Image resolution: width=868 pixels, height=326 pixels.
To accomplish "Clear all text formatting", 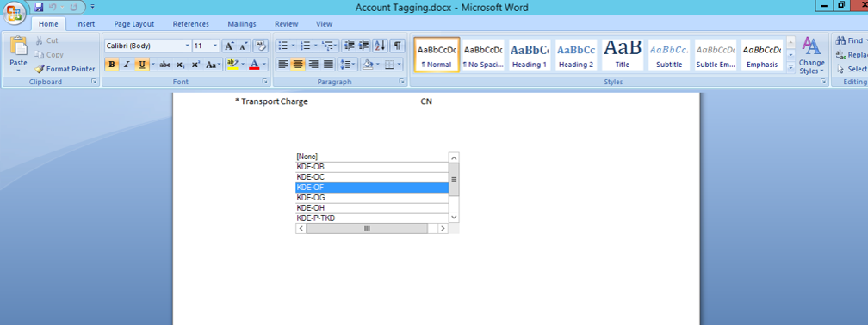I will pyautogui.click(x=260, y=46).
